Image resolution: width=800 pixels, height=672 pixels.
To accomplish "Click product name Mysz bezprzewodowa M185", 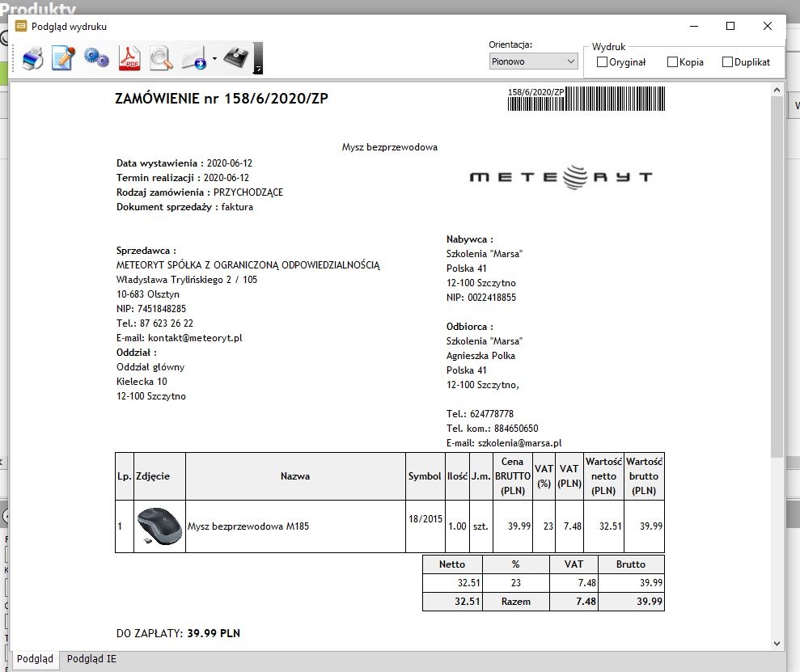I will [x=248, y=526].
